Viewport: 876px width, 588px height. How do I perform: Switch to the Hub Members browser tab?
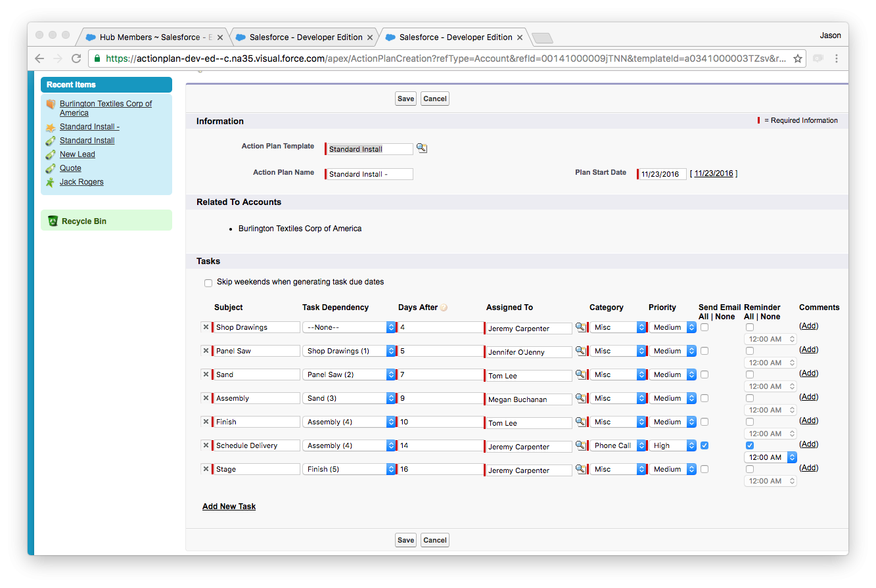coord(154,37)
